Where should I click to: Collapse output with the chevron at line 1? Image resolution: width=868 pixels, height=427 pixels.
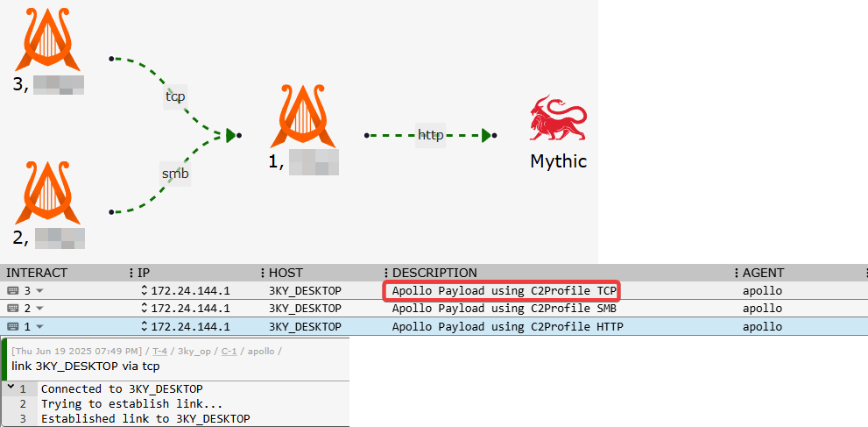[x=11, y=388]
